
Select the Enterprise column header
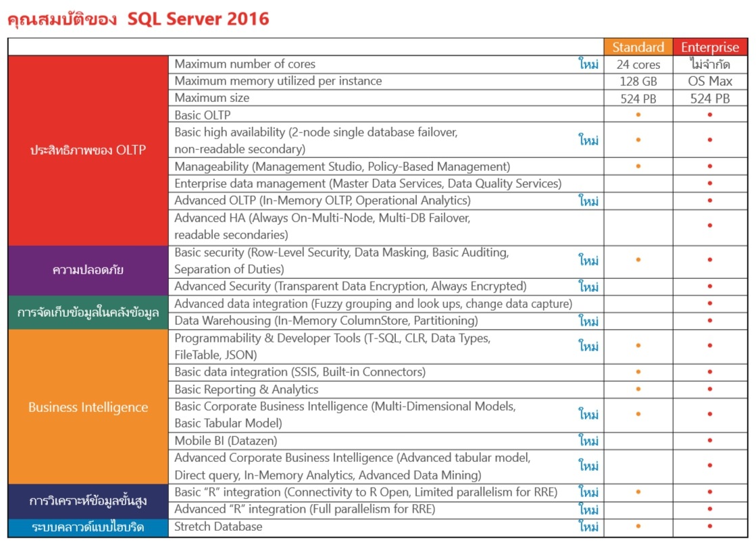[x=709, y=47]
